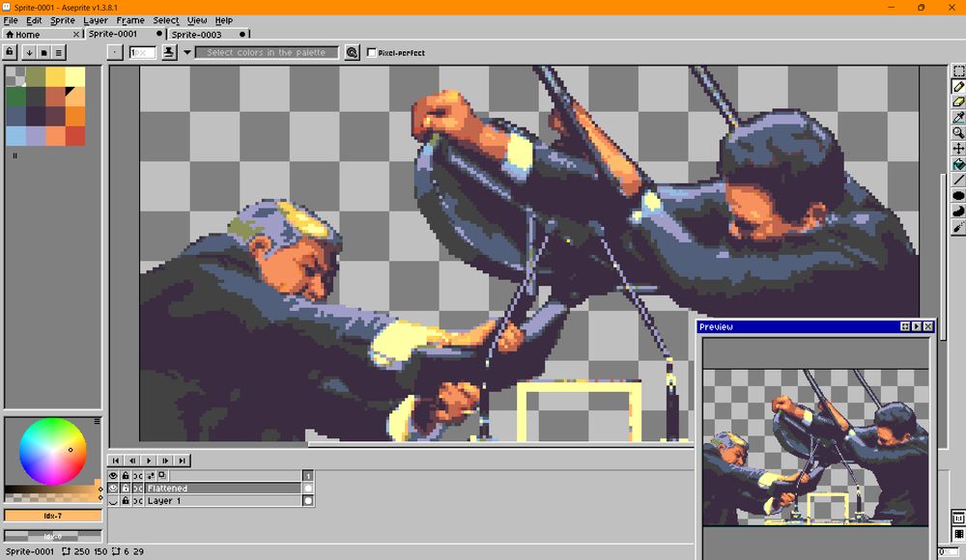Open the Frame menu

[x=130, y=20]
